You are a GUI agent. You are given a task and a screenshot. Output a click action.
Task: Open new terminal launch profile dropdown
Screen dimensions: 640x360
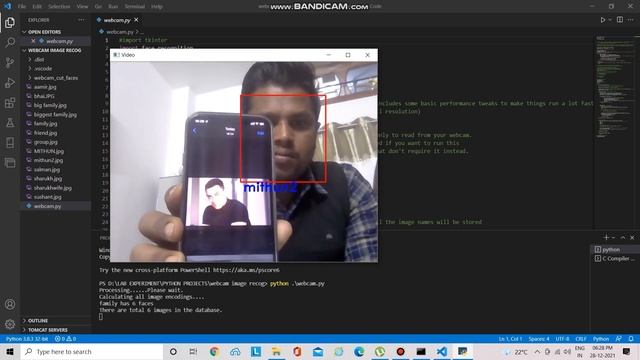coord(613,238)
